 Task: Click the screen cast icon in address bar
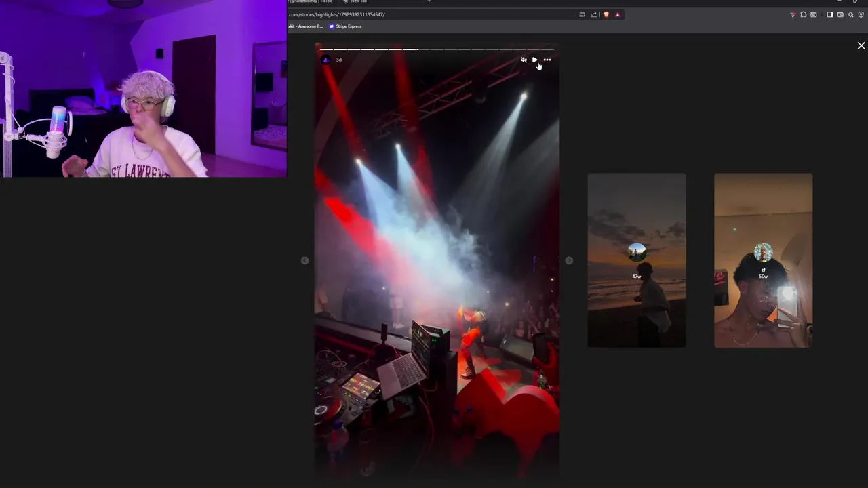click(x=582, y=14)
